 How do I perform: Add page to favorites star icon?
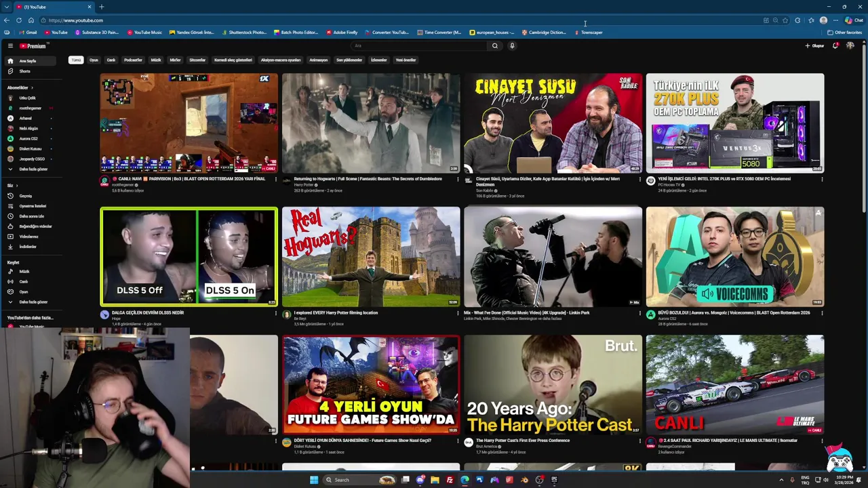point(785,20)
